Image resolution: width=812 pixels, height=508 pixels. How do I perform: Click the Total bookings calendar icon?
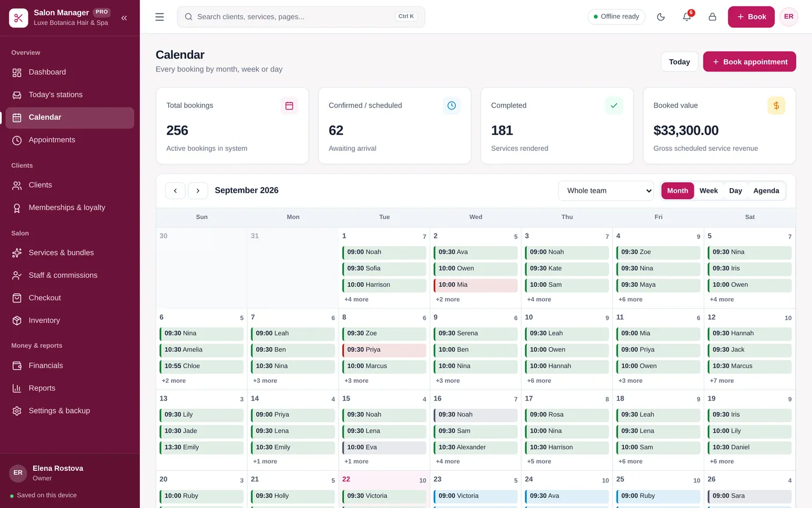point(289,106)
